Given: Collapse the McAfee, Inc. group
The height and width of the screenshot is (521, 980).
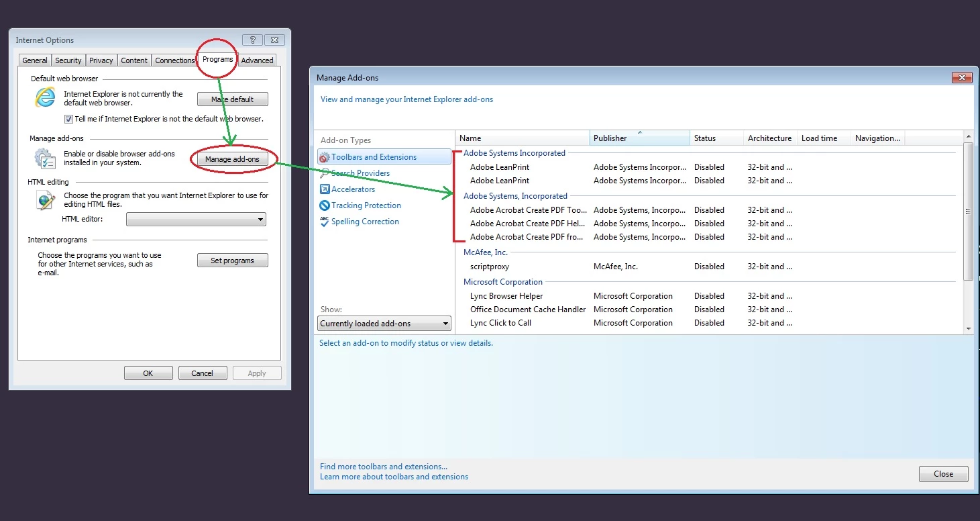Looking at the screenshot, I should tap(486, 252).
